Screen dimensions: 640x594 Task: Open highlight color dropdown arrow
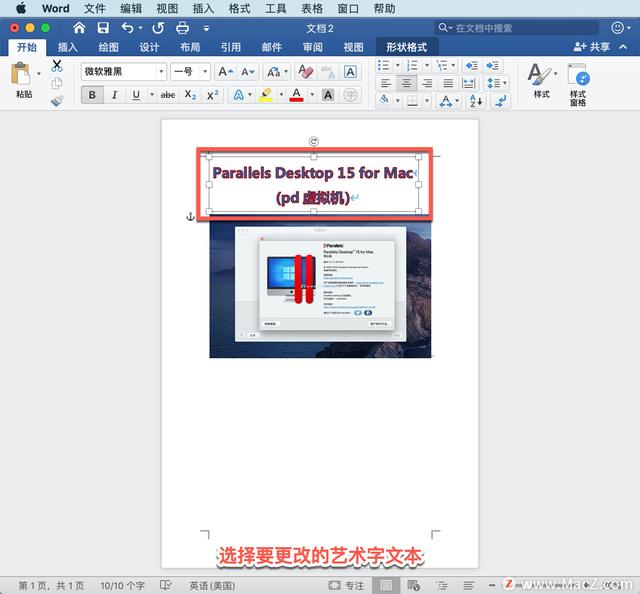(281, 95)
